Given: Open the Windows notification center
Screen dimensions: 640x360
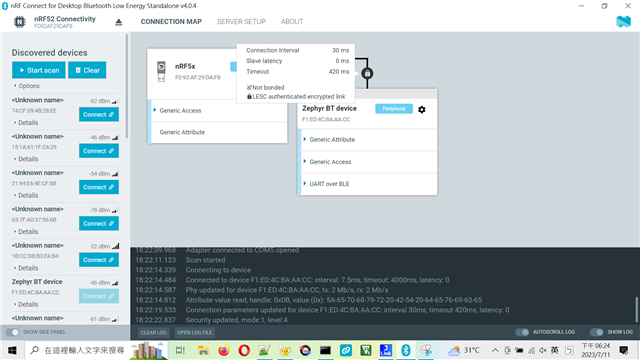Looking at the screenshot, I should click(624, 350).
